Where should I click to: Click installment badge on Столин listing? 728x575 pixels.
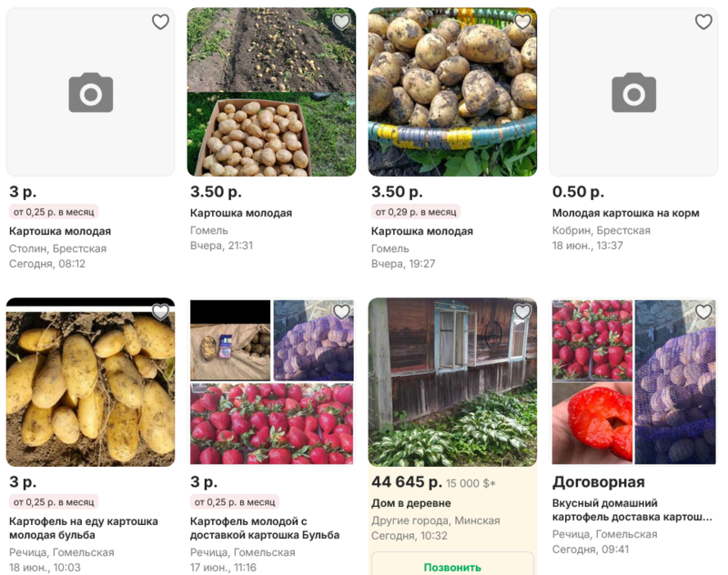pyautogui.click(x=54, y=212)
